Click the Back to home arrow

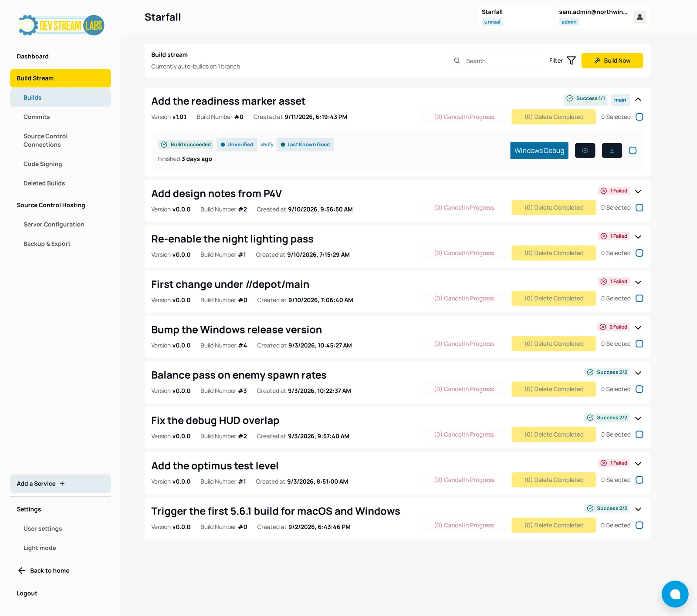22,571
